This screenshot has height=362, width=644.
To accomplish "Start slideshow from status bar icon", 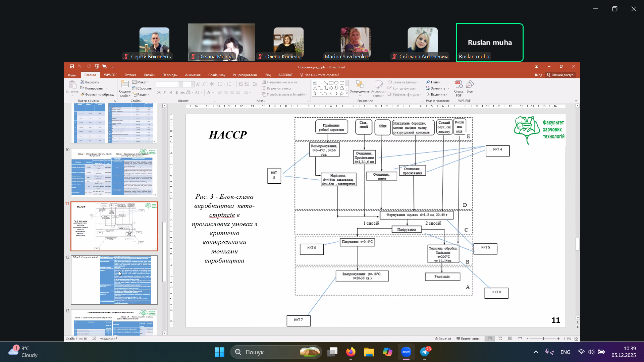I will point(520,339).
